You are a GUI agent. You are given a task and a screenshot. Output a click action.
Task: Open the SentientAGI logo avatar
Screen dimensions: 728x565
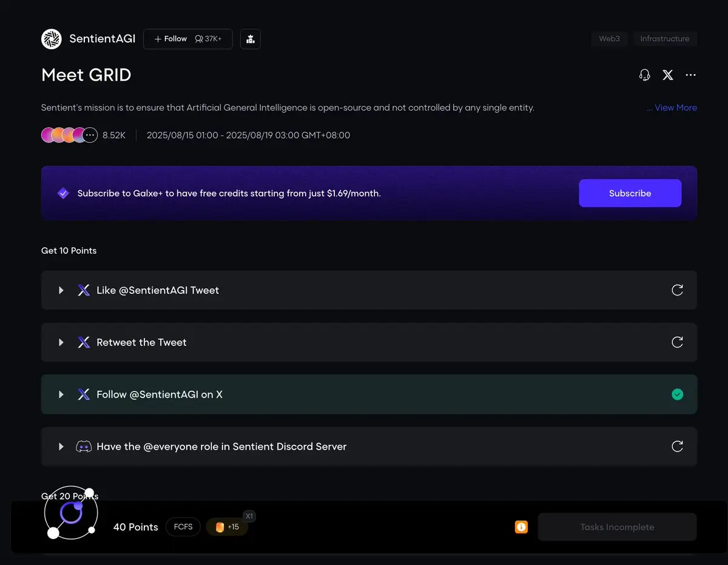52,39
